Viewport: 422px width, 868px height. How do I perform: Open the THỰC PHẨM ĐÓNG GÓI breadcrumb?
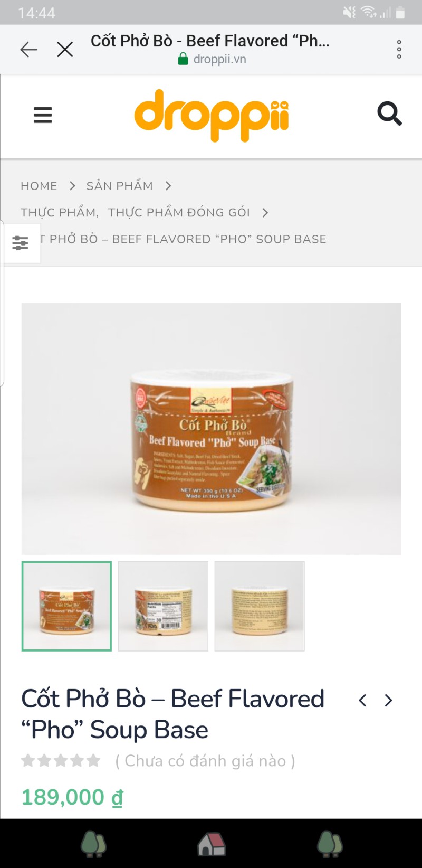coord(179,212)
